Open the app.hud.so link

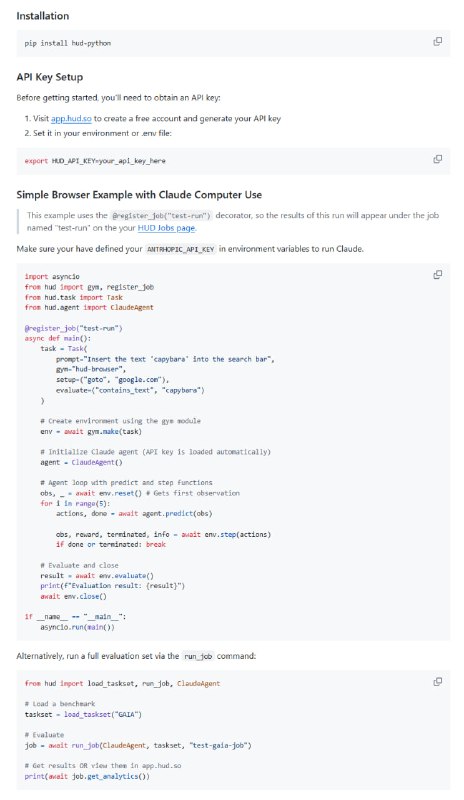pos(71,118)
